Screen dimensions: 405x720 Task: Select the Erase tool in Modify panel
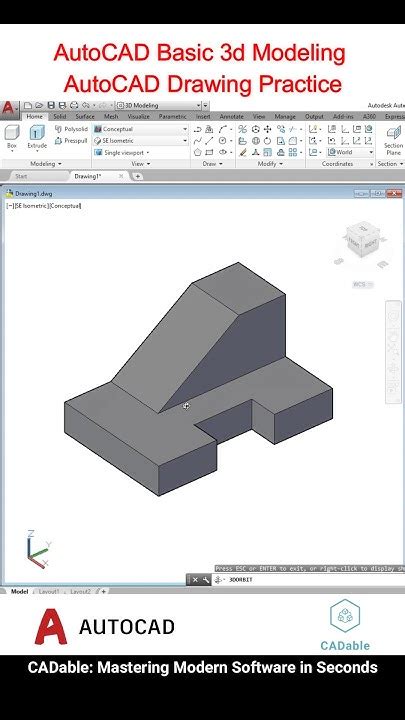(243, 152)
